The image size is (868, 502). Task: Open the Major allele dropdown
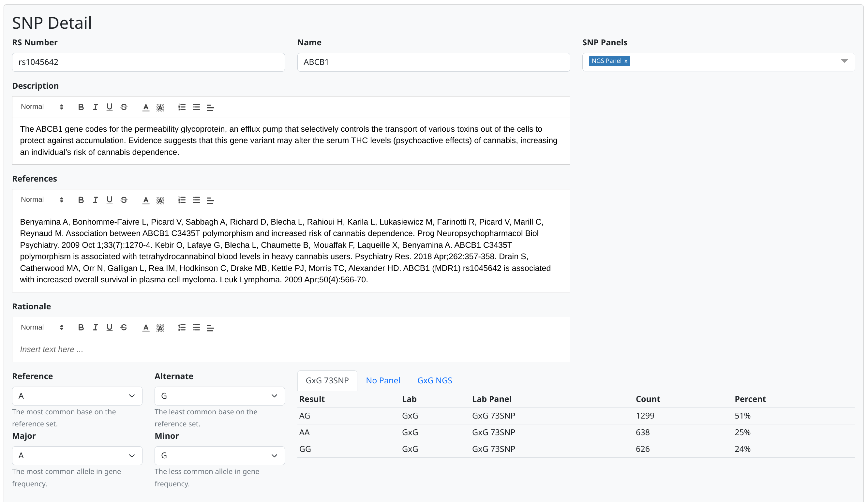coord(77,456)
